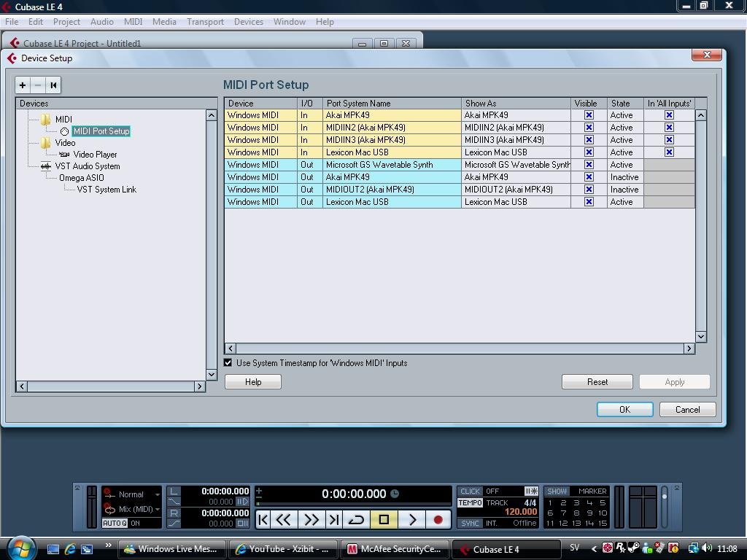Image resolution: width=747 pixels, height=560 pixels.
Task: Uncheck Visible for Microsoft GS Wavetable Synth
Action: coord(589,165)
